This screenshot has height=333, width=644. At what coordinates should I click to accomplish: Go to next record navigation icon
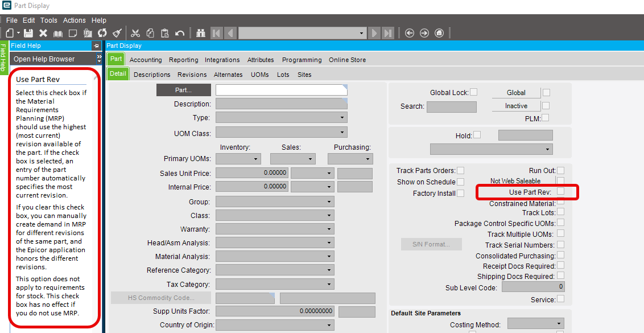[374, 33]
